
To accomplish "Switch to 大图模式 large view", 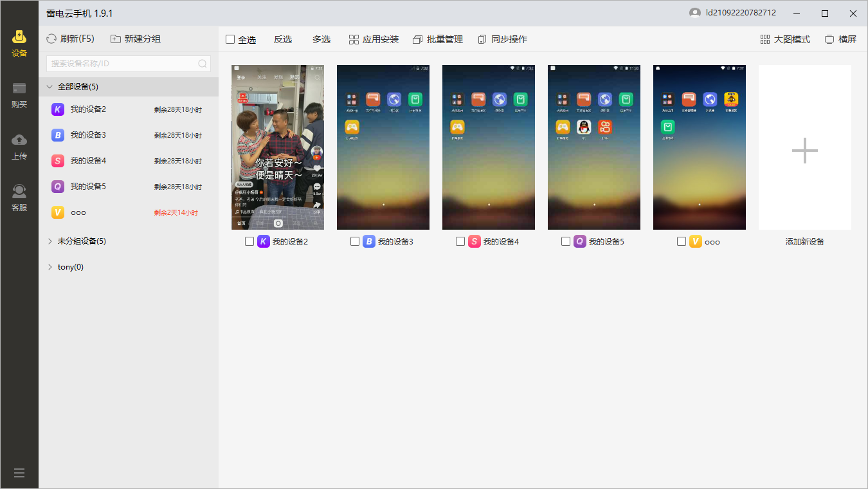I will (785, 39).
